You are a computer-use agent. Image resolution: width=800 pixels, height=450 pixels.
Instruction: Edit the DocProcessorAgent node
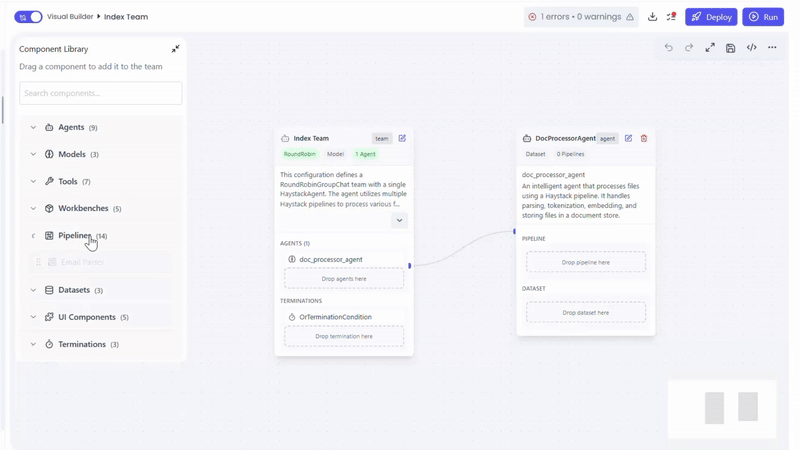click(628, 139)
